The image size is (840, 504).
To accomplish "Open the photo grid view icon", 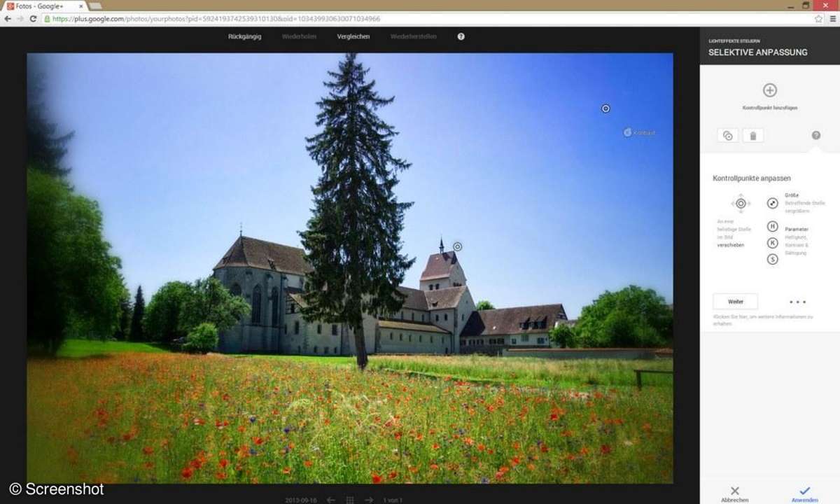I will (x=350, y=500).
